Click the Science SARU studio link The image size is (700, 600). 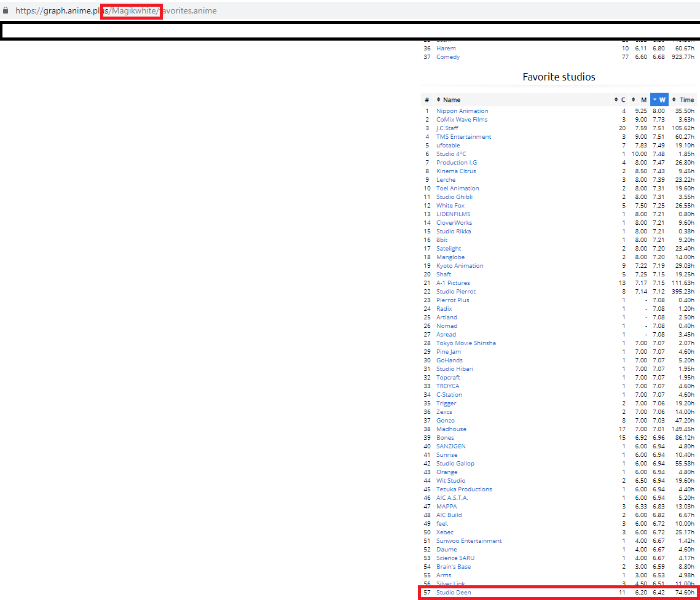pos(455,558)
